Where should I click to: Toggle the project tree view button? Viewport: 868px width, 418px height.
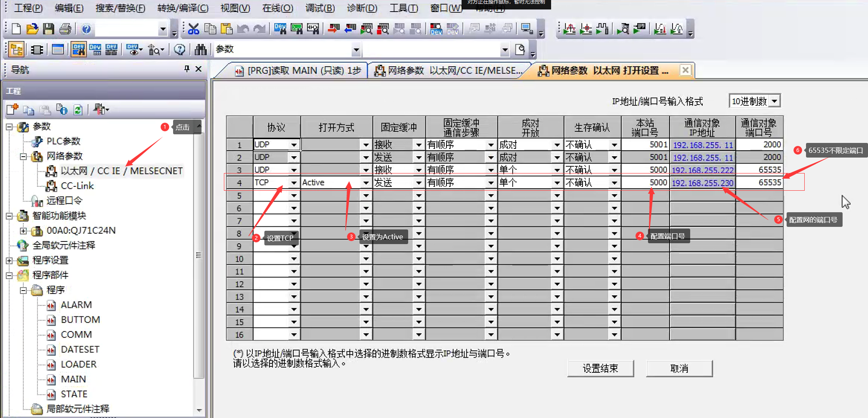click(16, 49)
